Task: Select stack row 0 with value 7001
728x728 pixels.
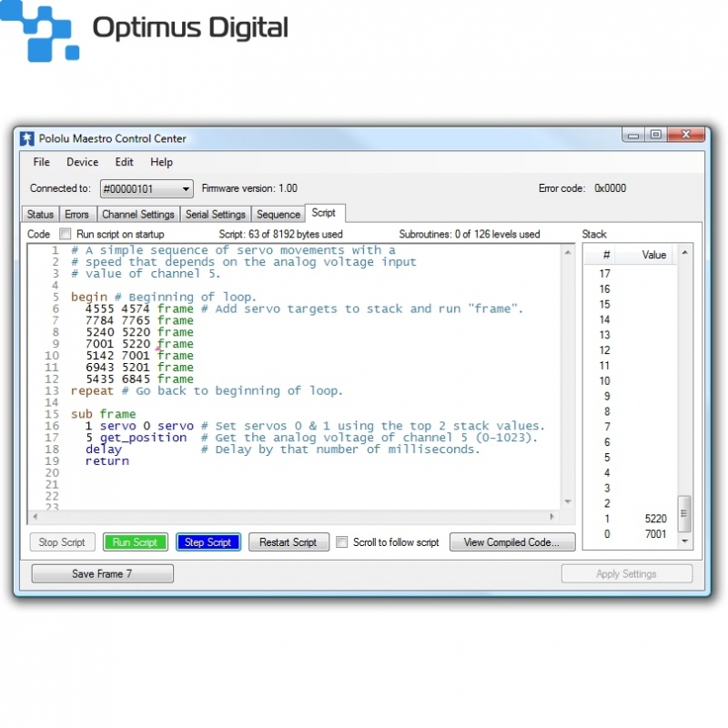Action: click(631, 534)
